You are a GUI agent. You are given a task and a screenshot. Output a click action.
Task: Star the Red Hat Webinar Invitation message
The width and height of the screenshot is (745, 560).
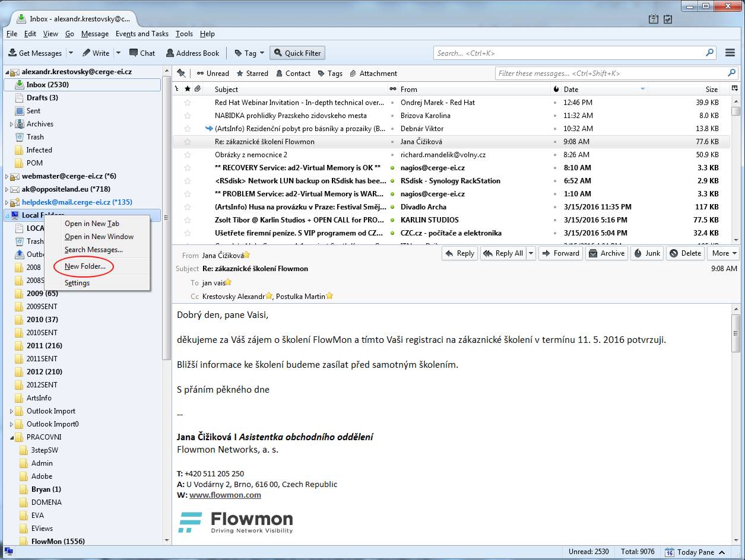188,103
